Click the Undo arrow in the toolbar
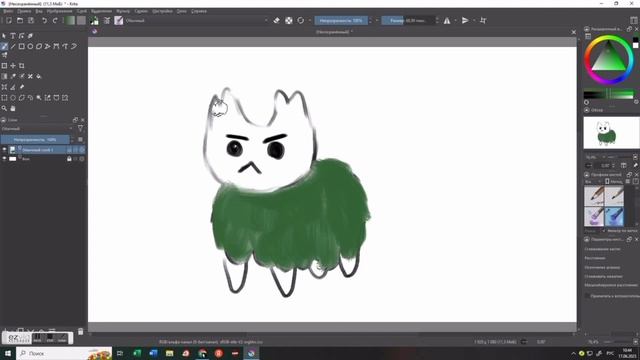 44,20
